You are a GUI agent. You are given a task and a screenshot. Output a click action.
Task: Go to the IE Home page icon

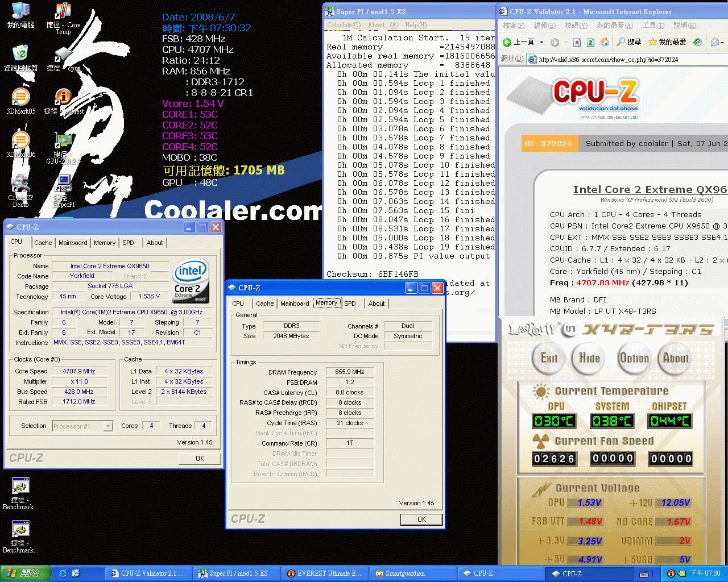coord(604,42)
